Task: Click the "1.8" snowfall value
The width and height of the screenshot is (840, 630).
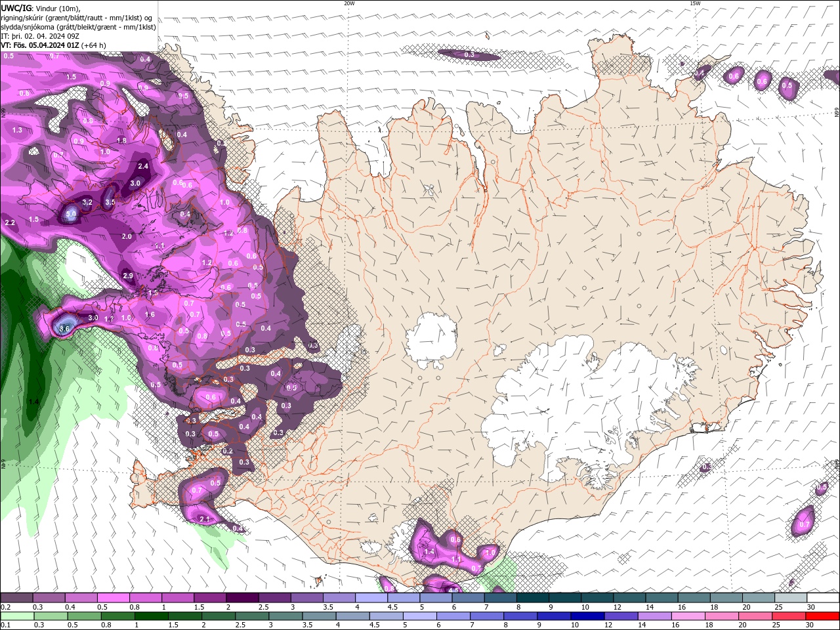Action: pyautogui.click(x=121, y=140)
